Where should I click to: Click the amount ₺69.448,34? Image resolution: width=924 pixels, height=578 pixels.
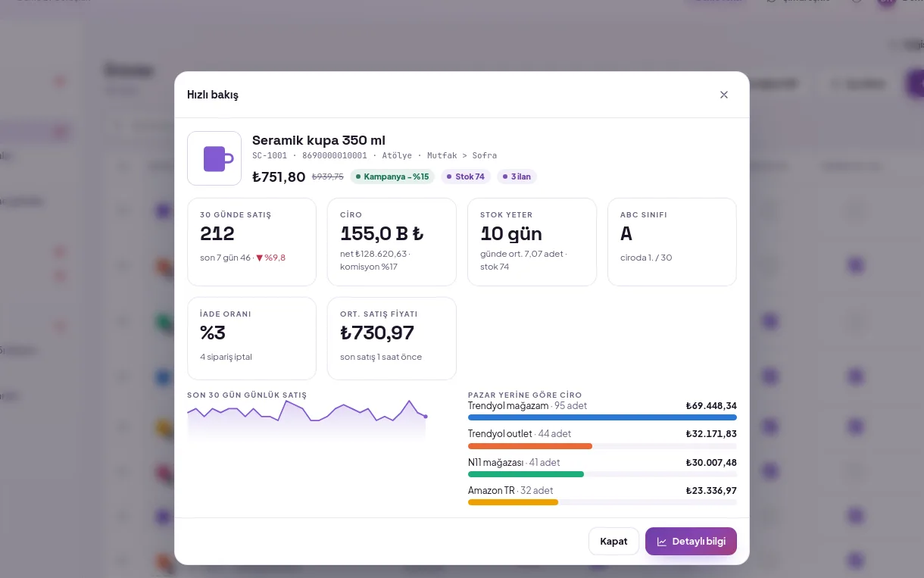pos(711,406)
